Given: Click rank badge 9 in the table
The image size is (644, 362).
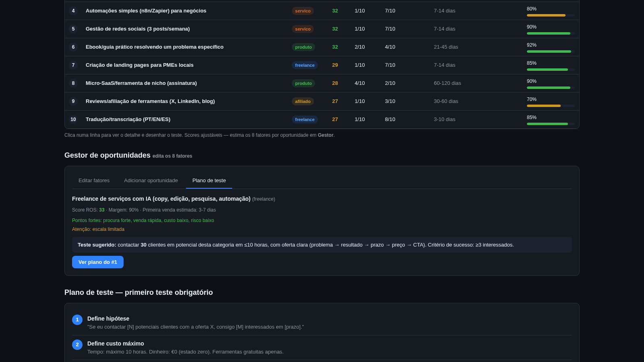Looking at the screenshot, I should pos(73,101).
